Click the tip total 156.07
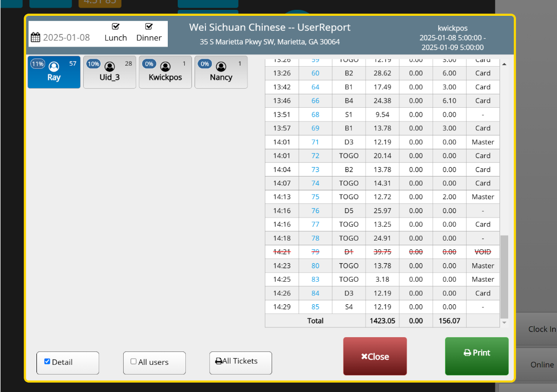 (x=449, y=321)
